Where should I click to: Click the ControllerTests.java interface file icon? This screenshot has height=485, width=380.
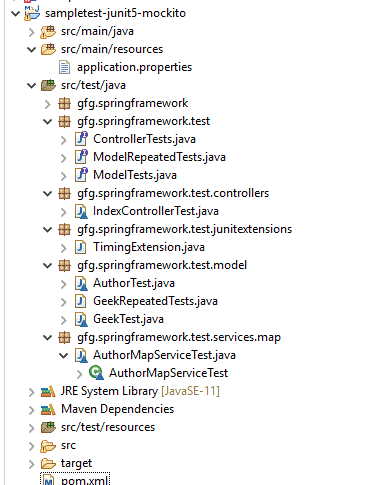81,139
